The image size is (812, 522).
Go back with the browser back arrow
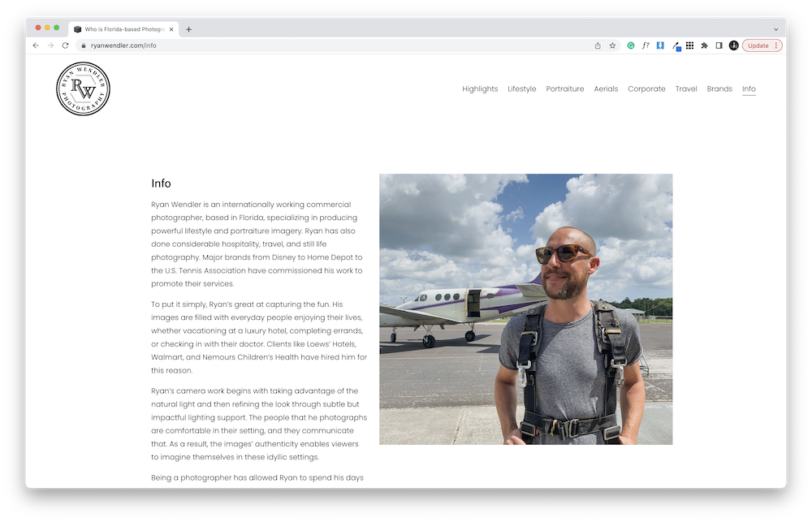tap(36, 45)
